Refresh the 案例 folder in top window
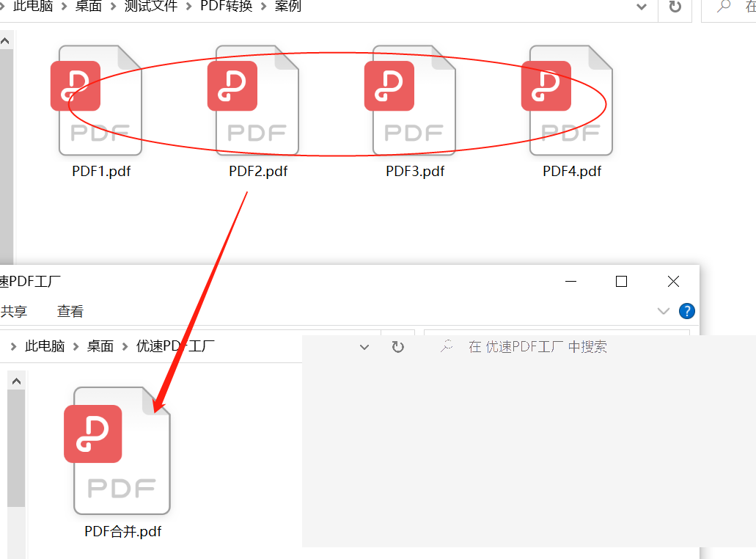Image resolution: width=756 pixels, height=559 pixels. pyautogui.click(x=675, y=7)
